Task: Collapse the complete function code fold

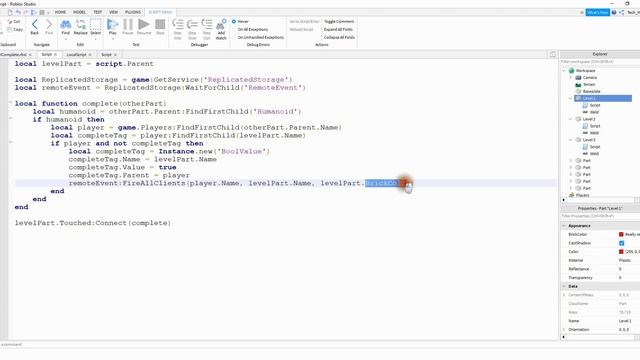Action: (11, 103)
